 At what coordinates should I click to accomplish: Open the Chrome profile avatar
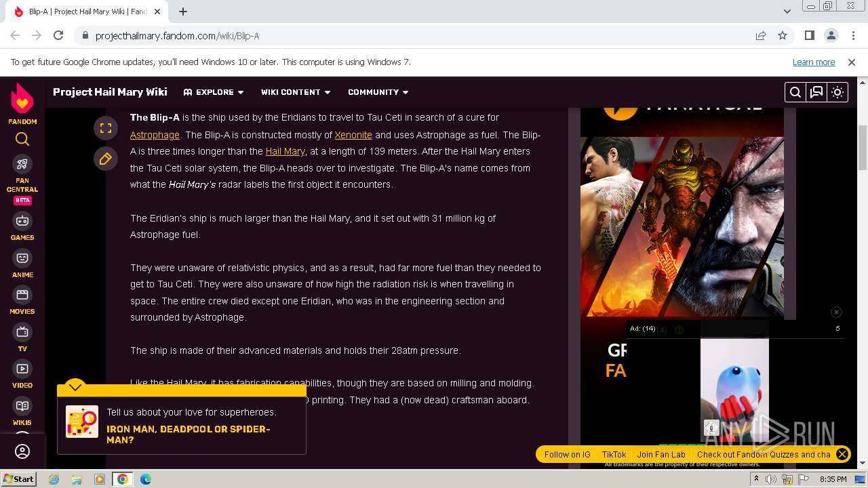click(831, 35)
